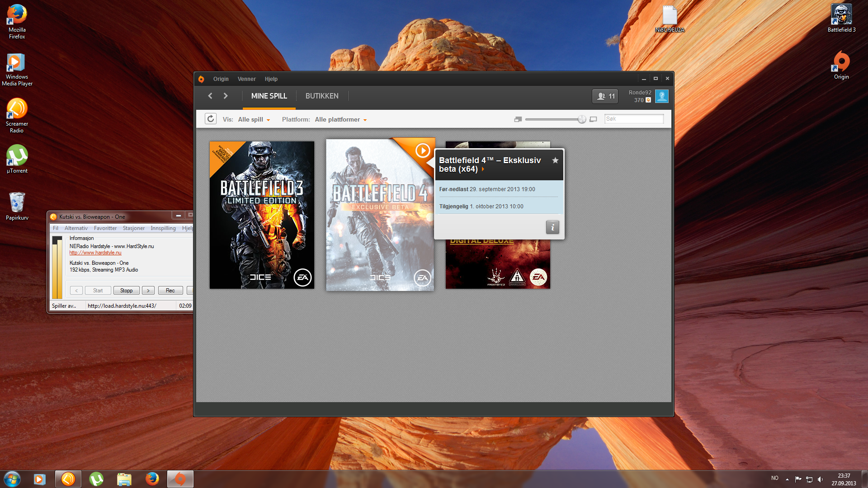Click the Rec button in Screamer Radio

pyautogui.click(x=170, y=291)
